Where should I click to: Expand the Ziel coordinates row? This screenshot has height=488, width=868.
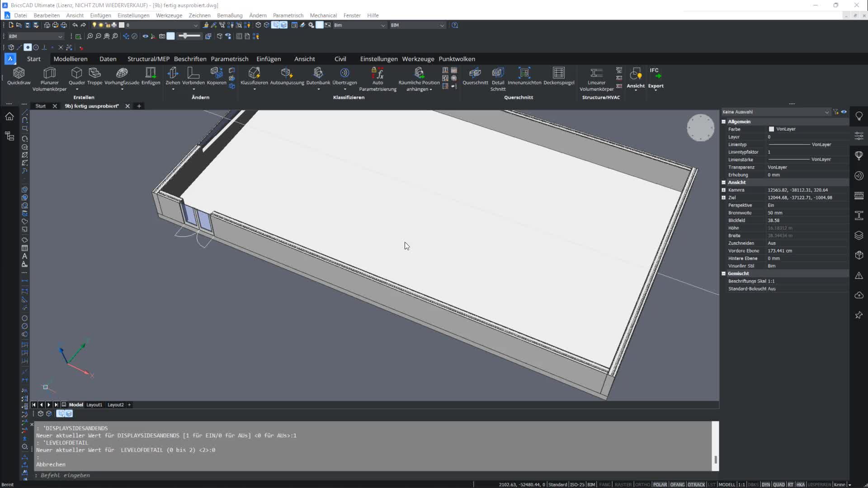pos(723,197)
